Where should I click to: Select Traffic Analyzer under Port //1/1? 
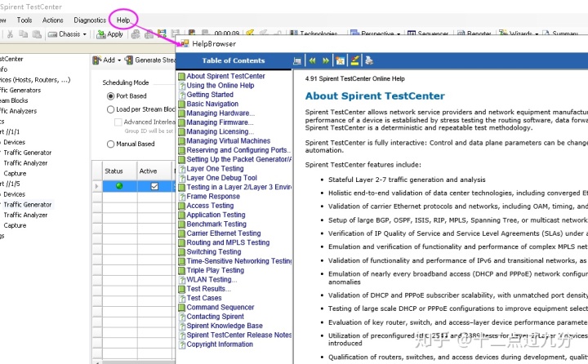coord(25,163)
